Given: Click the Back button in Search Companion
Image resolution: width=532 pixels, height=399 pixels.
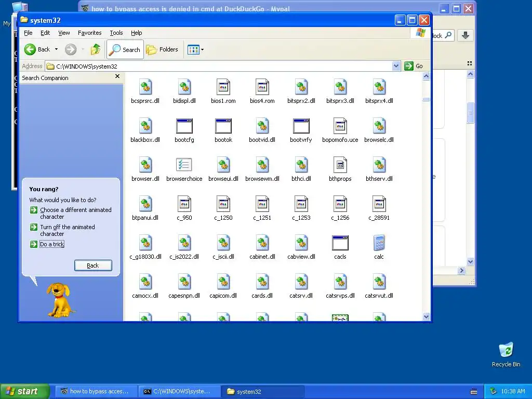Looking at the screenshot, I should (93, 265).
